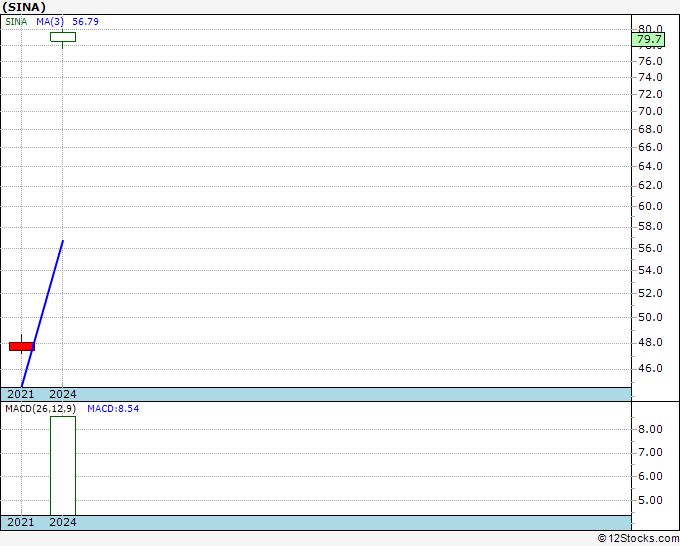The image size is (680, 546).
Task: Click the (SINA) chart title
Action: [x=24, y=7]
